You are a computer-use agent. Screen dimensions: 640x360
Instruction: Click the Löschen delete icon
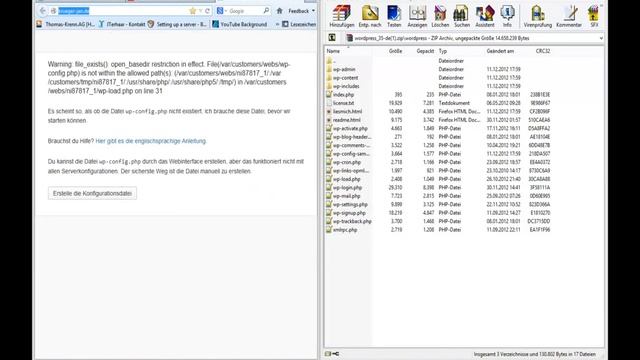[440, 16]
